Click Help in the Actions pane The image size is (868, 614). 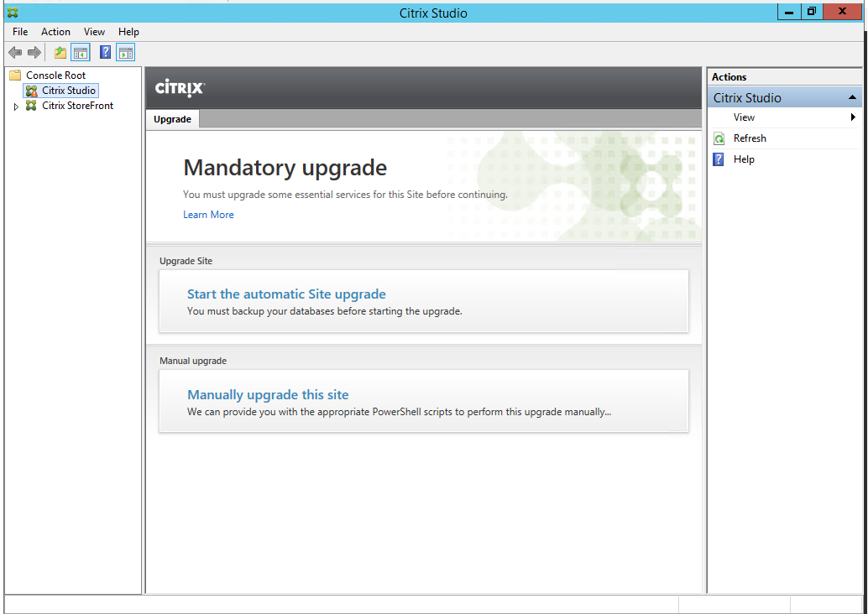tap(744, 159)
